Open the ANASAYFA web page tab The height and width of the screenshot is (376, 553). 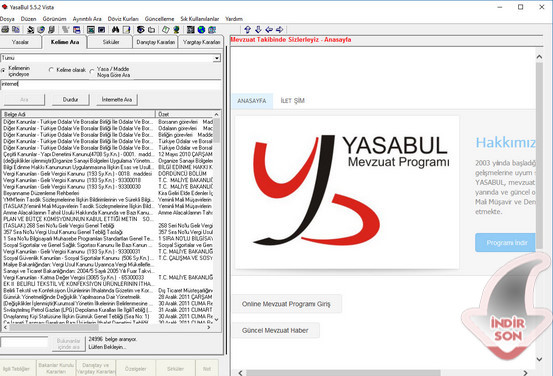(252, 101)
